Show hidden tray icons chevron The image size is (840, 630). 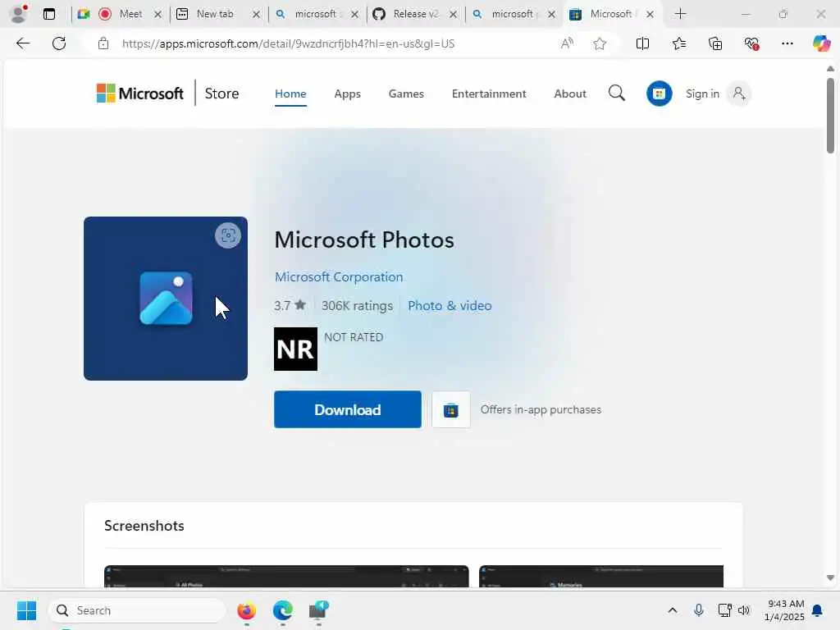coord(673,610)
